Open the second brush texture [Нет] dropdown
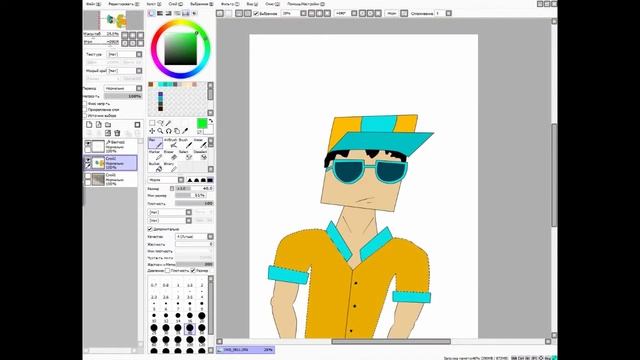This screenshot has width=640, height=360. 170,220
